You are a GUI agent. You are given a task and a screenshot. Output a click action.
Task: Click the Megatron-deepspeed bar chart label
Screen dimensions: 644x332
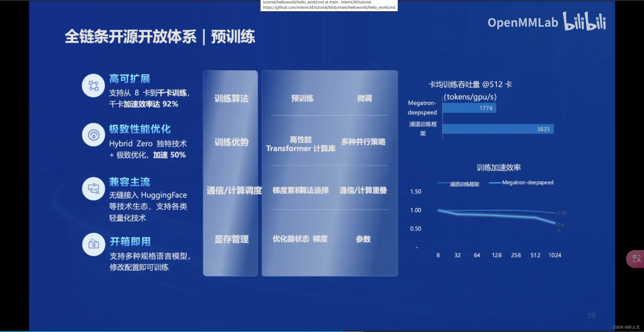(x=422, y=107)
